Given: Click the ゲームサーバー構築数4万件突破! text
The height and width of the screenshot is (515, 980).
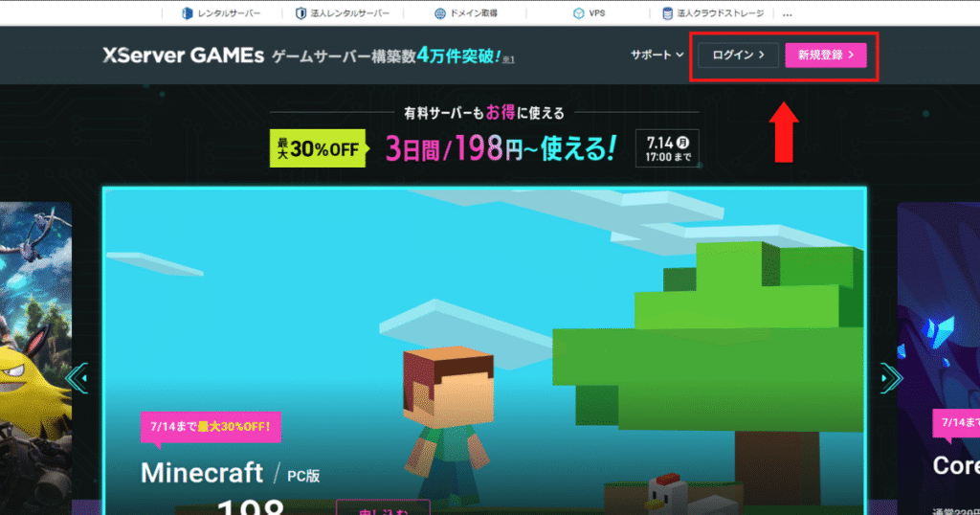Looking at the screenshot, I should click(387, 56).
